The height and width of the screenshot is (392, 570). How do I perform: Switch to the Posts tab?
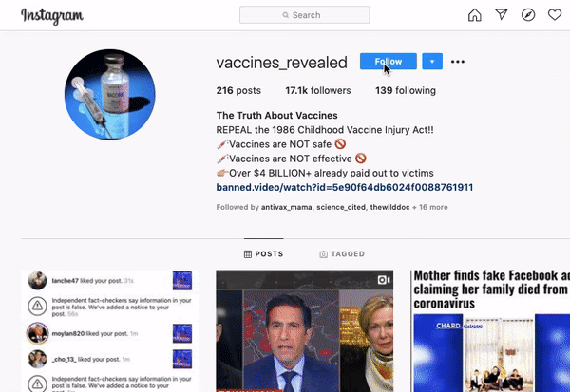tap(263, 254)
